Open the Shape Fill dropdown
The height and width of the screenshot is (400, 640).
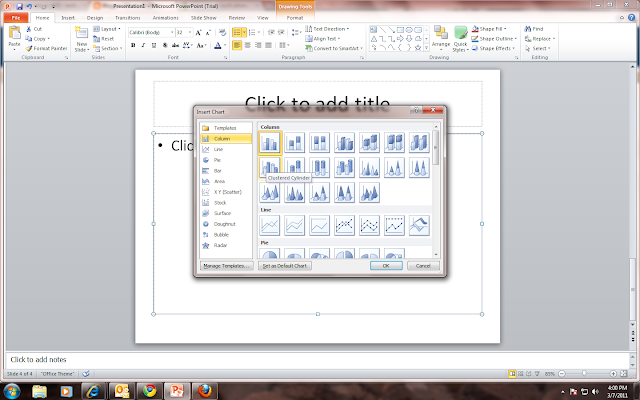tap(489, 29)
